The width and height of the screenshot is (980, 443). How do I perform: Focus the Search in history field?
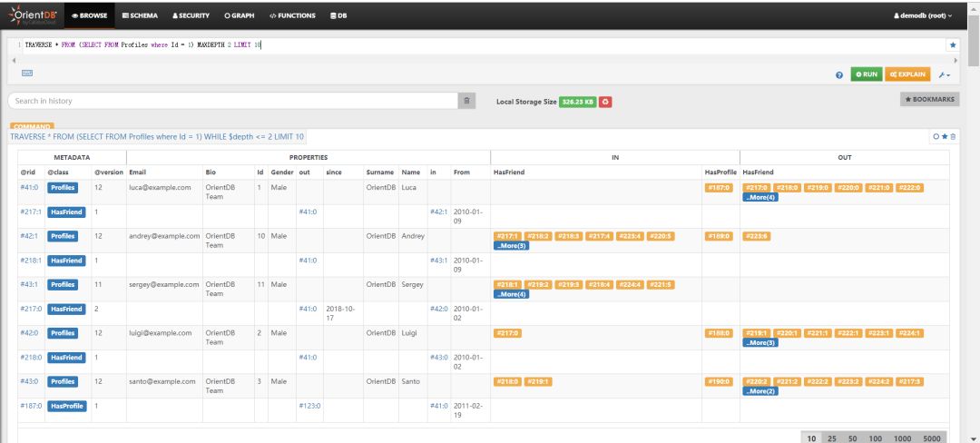pyautogui.click(x=233, y=101)
